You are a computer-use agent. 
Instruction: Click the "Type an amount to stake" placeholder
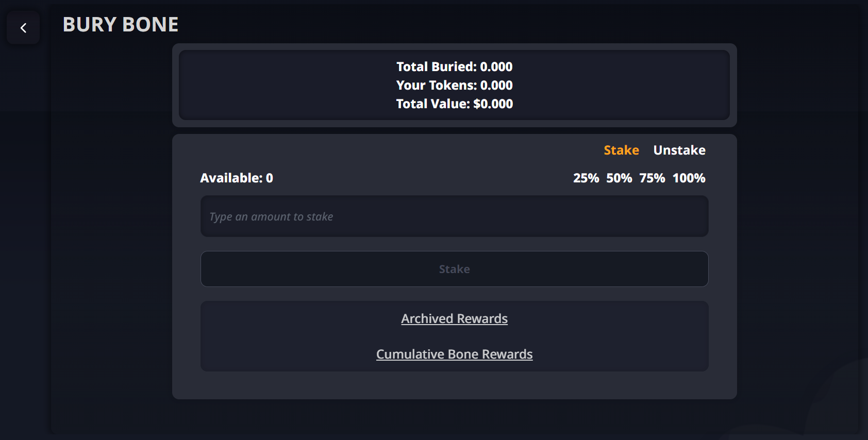coord(271,217)
